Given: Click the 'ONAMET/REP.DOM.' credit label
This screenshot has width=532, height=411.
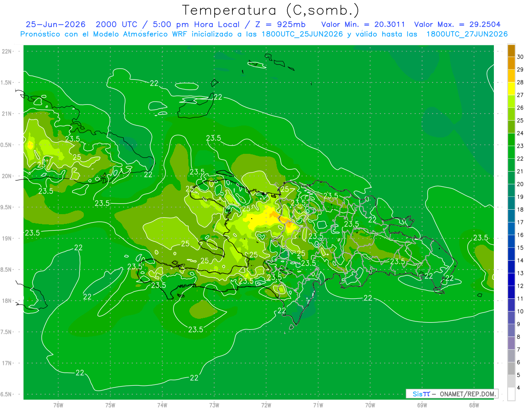Looking at the screenshot, I should click(468, 394).
